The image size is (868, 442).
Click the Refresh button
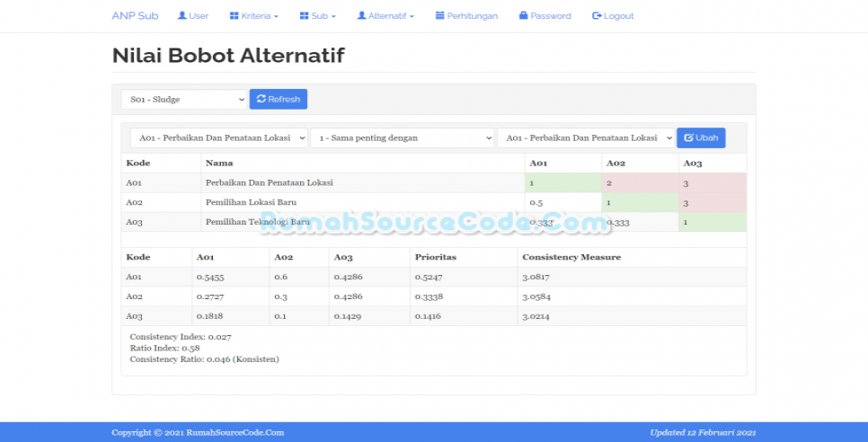(279, 100)
